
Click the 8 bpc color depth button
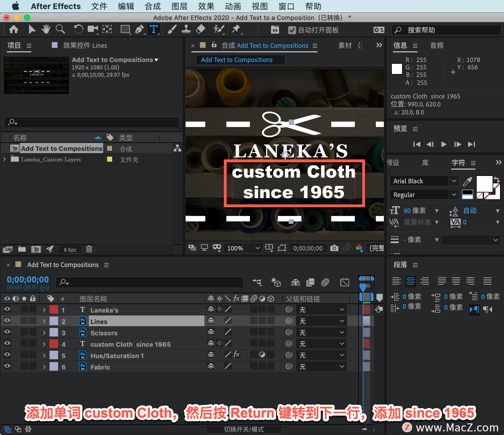[70, 249]
